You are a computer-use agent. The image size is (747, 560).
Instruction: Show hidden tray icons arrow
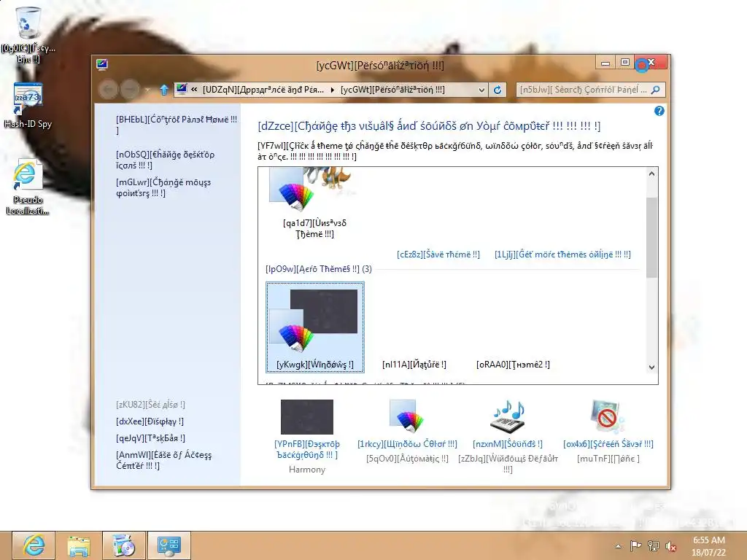point(619,546)
